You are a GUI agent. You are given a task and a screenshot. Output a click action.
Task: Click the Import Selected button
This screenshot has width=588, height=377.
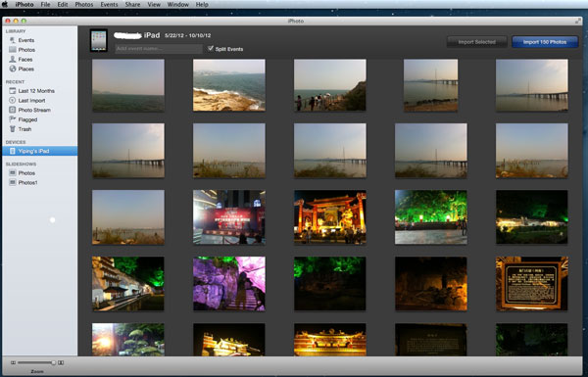click(477, 42)
